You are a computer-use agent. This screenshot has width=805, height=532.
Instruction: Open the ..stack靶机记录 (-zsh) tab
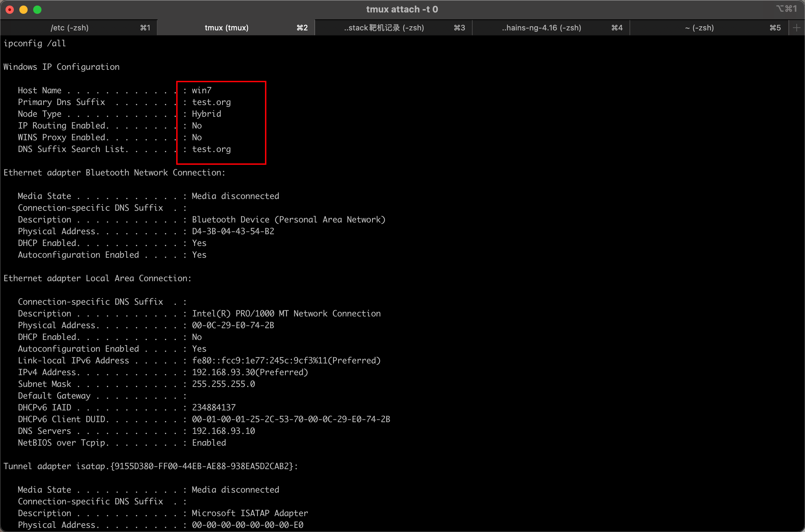[394, 28]
